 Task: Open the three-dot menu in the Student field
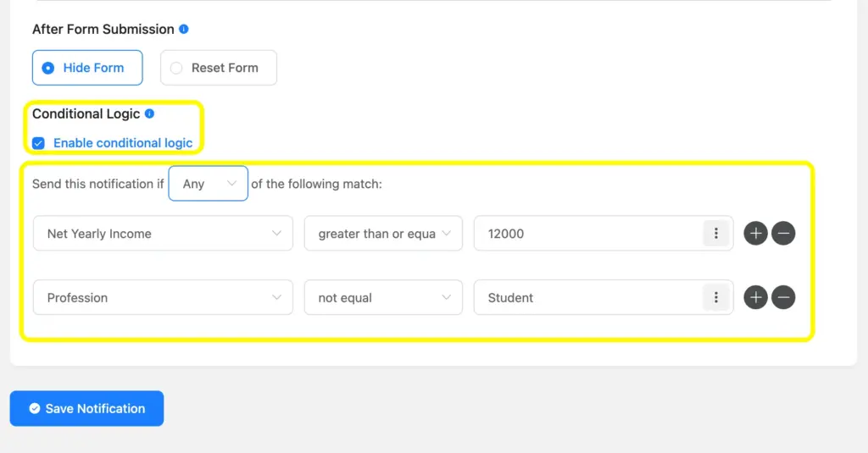coord(715,297)
